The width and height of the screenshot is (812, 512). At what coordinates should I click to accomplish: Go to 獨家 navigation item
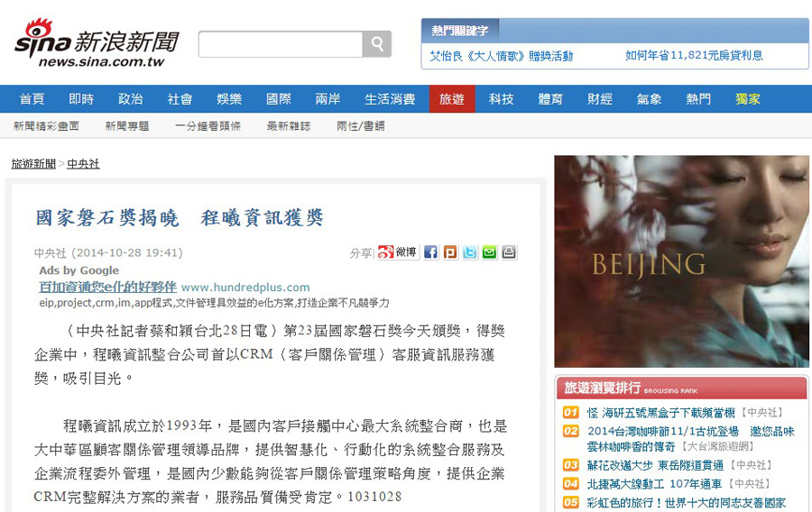pyautogui.click(x=748, y=99)
